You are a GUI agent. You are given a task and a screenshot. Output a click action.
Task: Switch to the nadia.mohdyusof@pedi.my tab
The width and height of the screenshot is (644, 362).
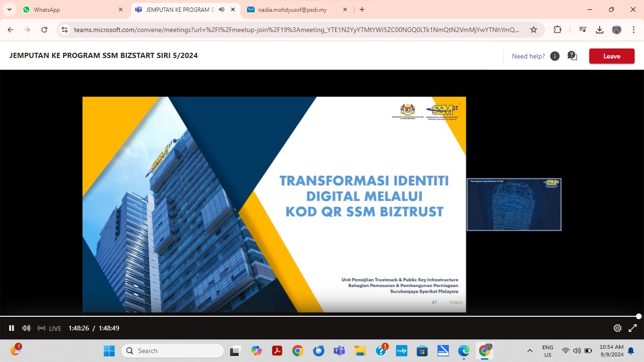click(297, 9)
